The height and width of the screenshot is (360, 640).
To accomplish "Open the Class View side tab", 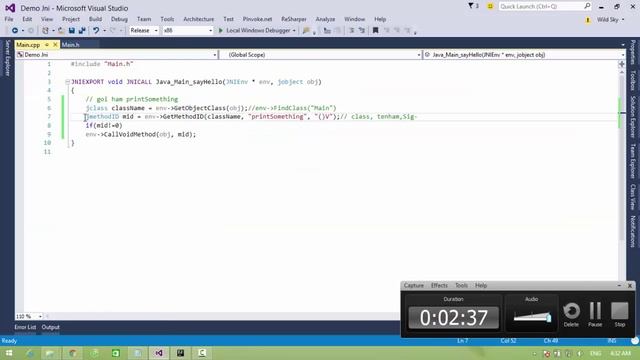I will [633, 197].
